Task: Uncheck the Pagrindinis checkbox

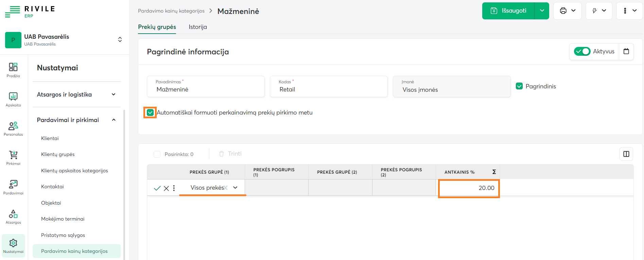Action: (519, 86)
